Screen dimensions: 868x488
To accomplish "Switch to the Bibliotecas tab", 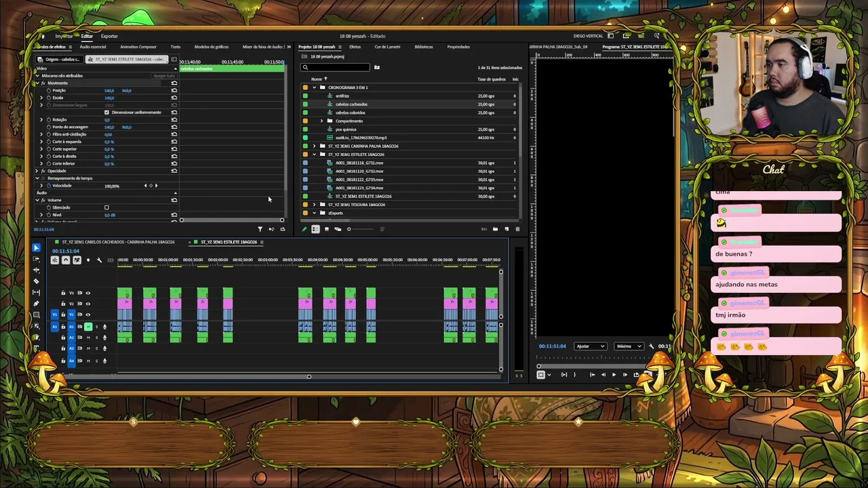I will 424,47.
